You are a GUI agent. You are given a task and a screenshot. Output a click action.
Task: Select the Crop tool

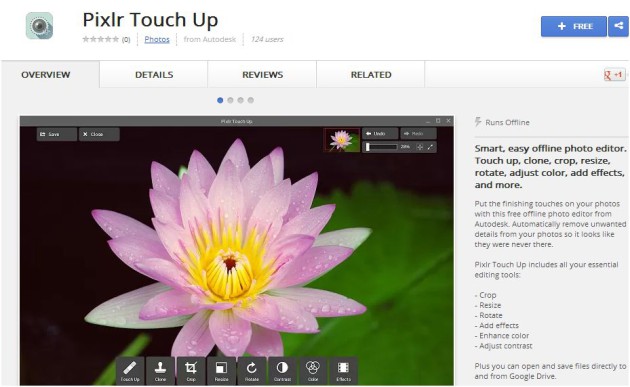click(191, 371)
